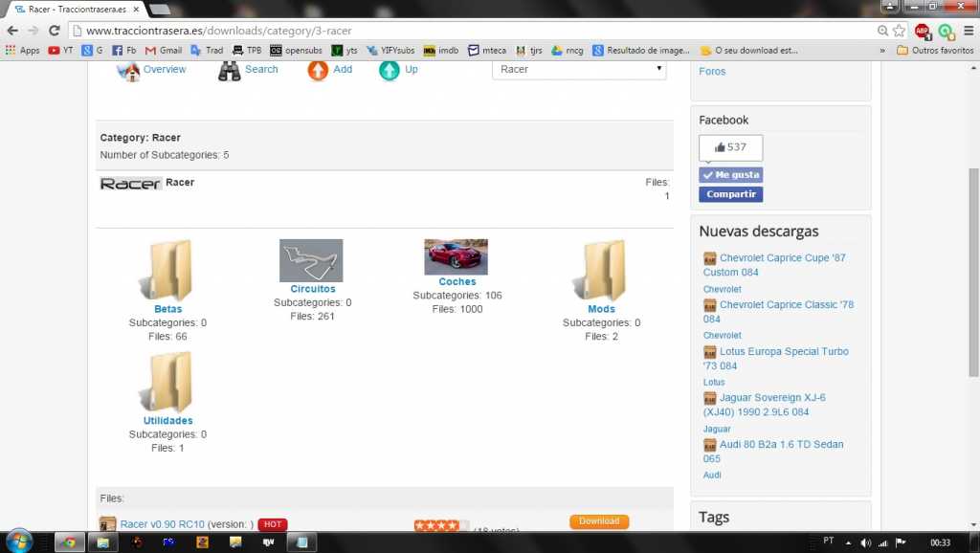Open Lotus Europa Special Turbo download

click(776, 359)
